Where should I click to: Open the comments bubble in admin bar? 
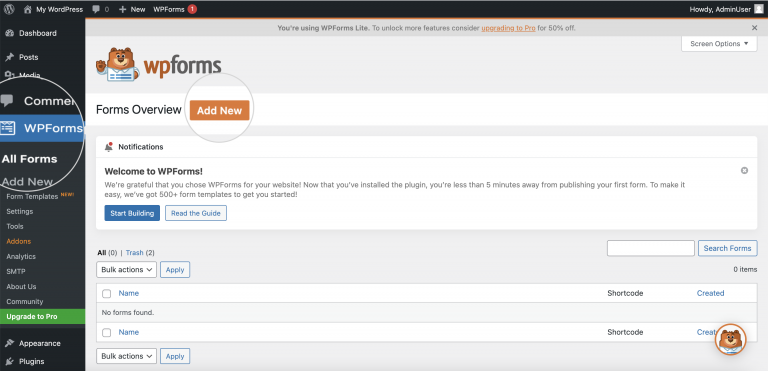[100, 9]
